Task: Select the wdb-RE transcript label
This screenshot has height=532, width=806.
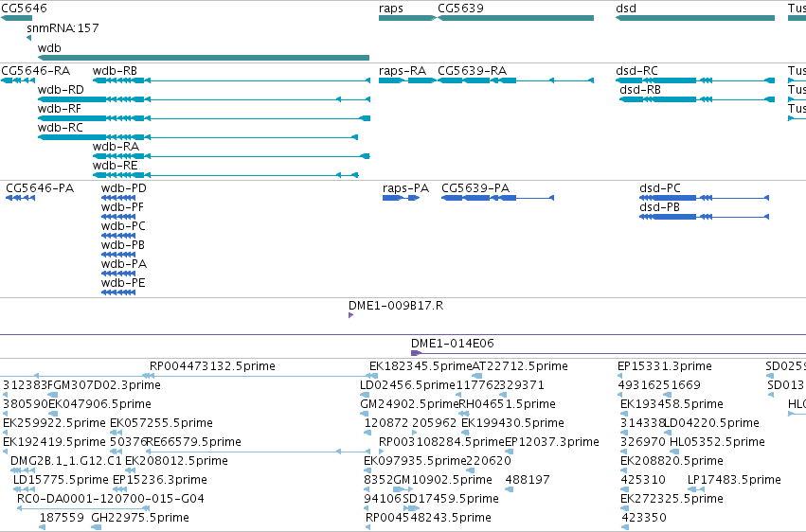Action: point(116,166)
